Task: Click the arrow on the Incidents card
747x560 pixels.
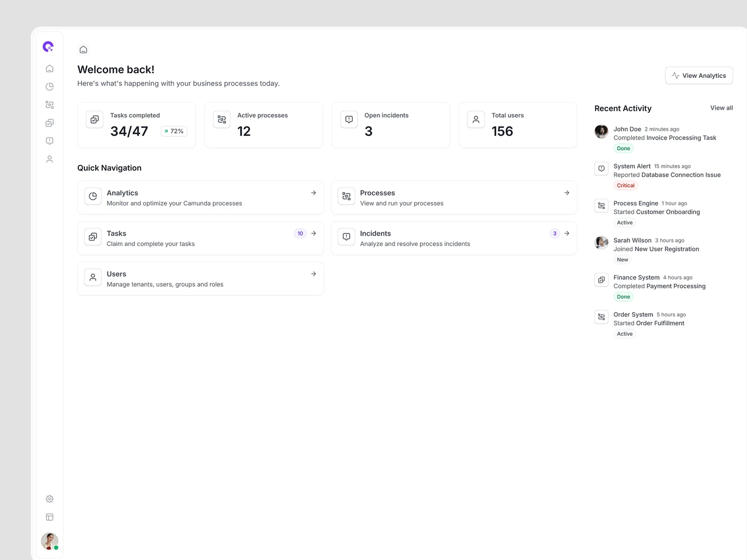Action: pyautogui.click(x=567, y=233)
